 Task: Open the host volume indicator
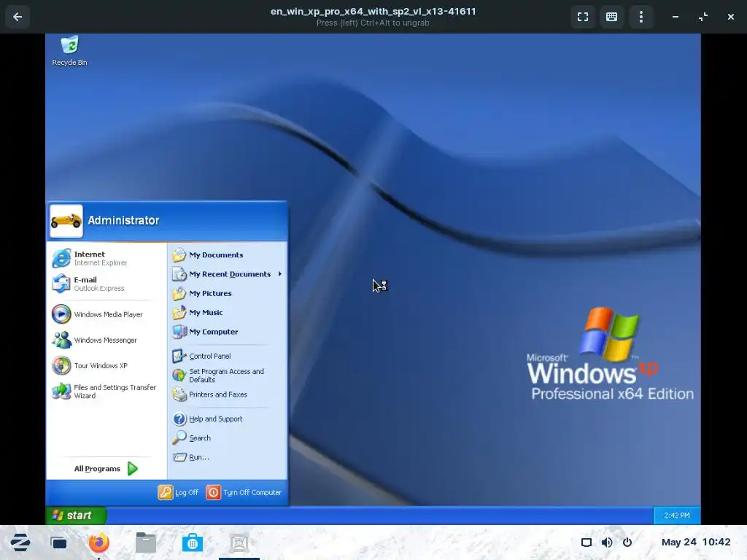(607, 542)
